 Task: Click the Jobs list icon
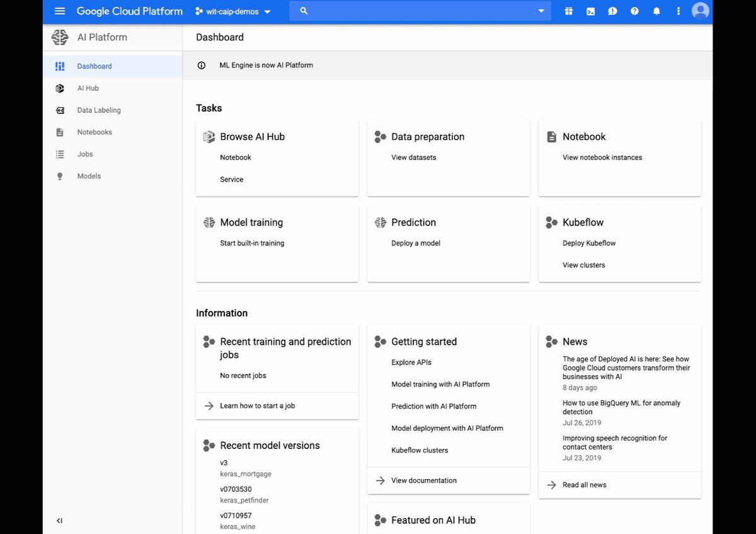[60, 154]
